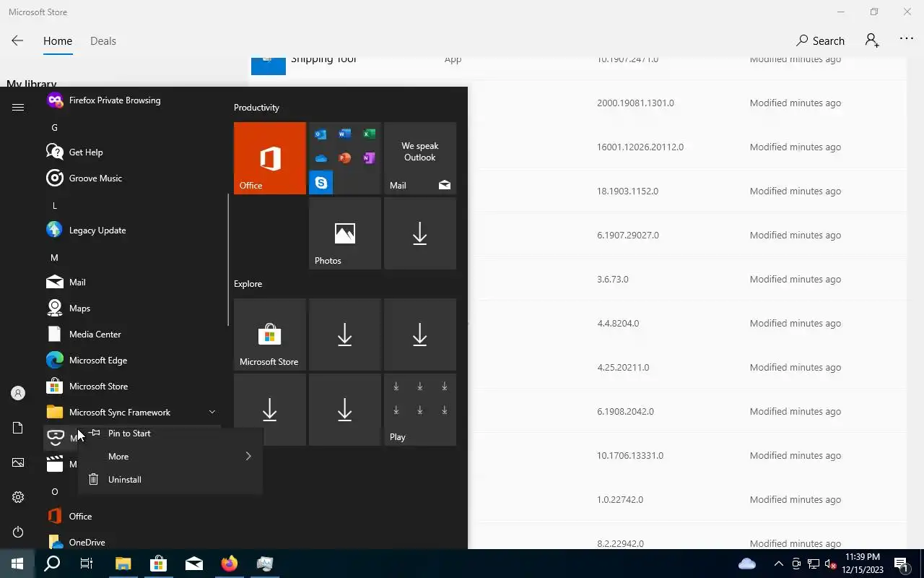Open the Play tile folder
Screen dimensions: 924x578
click(420, 410)
